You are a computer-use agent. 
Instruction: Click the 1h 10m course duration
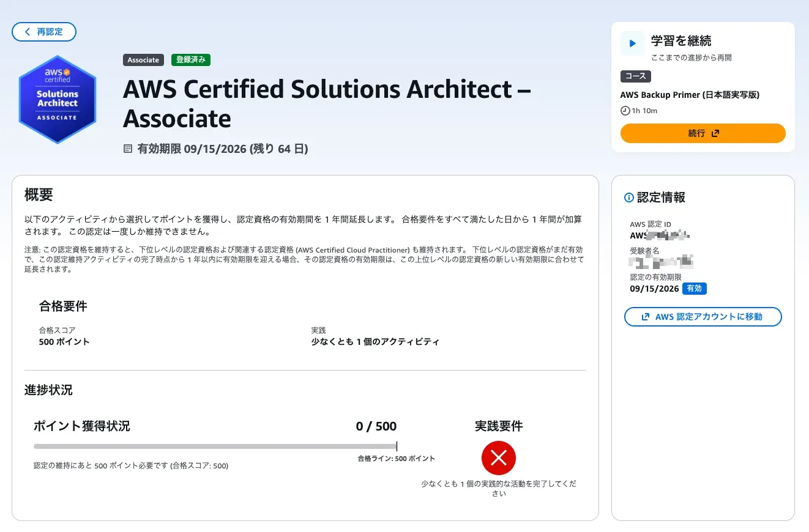point(644,111)
